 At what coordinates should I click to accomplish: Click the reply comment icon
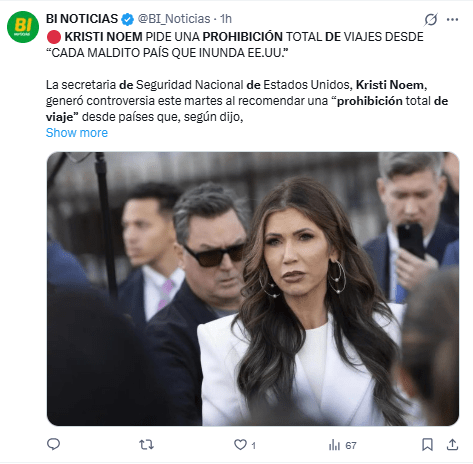coord(53,444)
